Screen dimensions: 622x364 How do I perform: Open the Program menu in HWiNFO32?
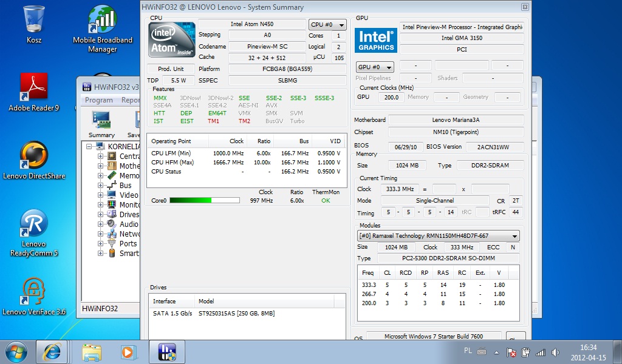(x=99, y=100)
